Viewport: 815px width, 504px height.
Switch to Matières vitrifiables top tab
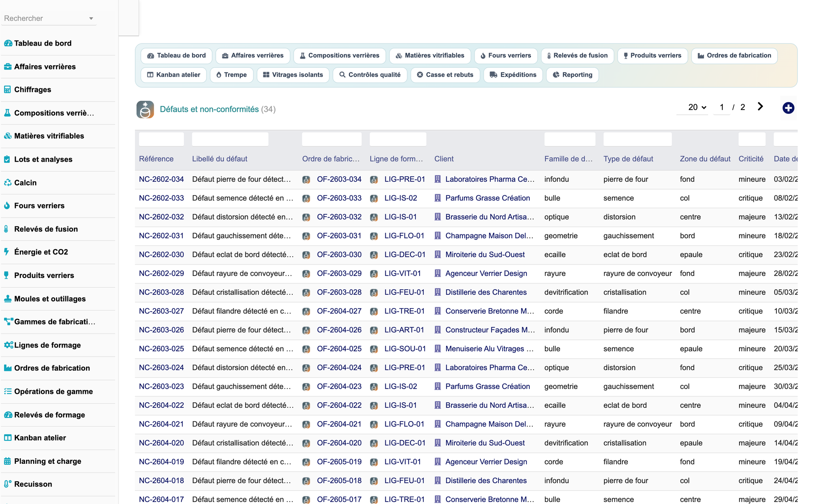[x=430, y=56]
